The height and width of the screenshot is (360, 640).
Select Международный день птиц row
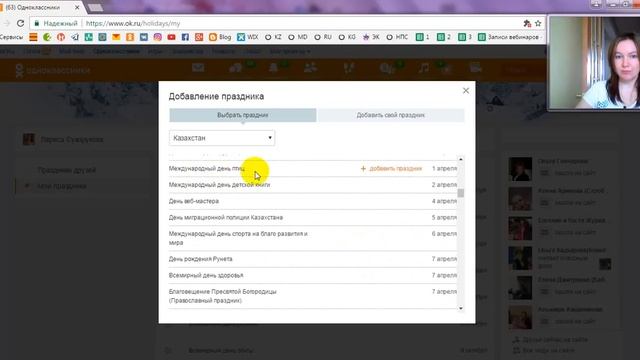pos(313,169)
